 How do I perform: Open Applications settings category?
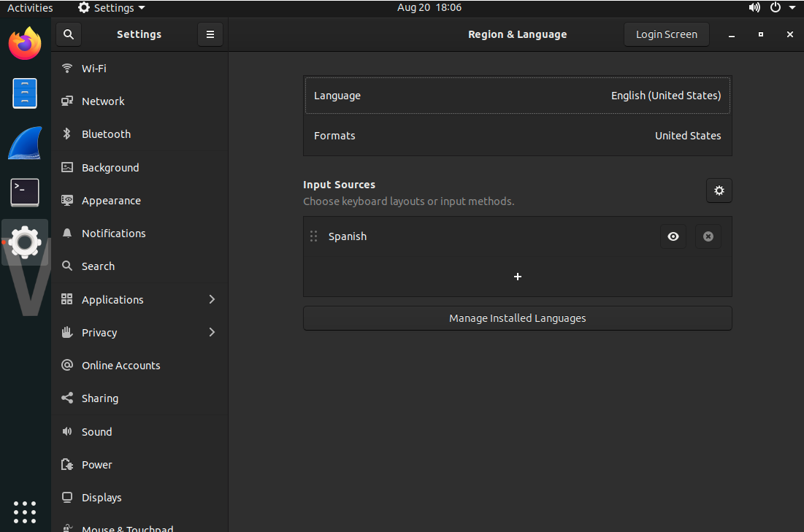139,299
